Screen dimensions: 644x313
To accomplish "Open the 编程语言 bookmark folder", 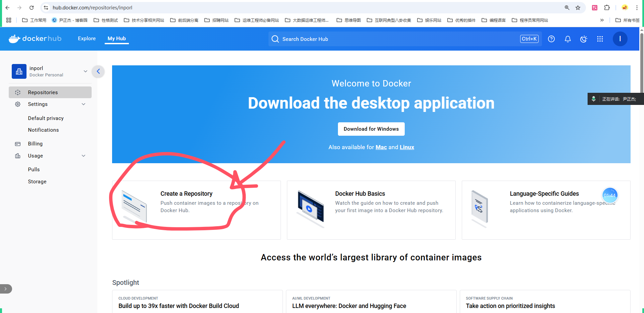I will pyautogui.click(x=494, y=20).
